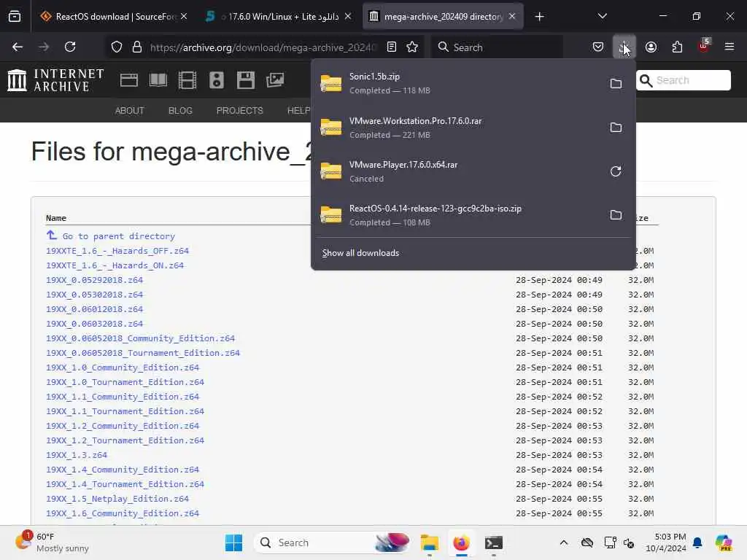Image resolution: width=747 pixels, height=560 pixels.
Task: Reload the current page
Action: coord(70,47)
